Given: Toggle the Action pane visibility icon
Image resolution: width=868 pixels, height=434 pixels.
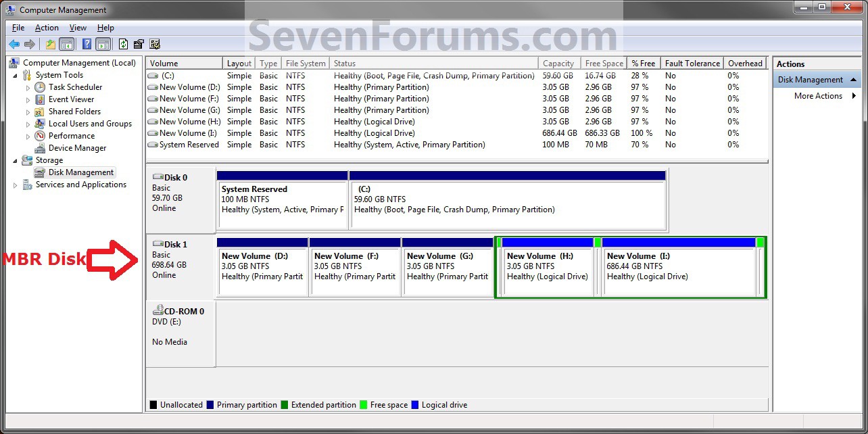Looking at the screenshot, I should [x=103, y=44].
